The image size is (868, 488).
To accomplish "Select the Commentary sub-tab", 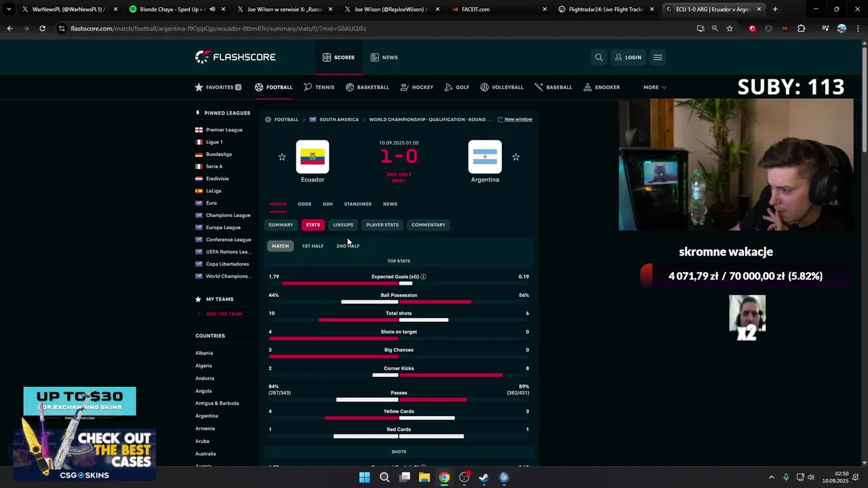I will pyautogui.click(x=429, y=225).
